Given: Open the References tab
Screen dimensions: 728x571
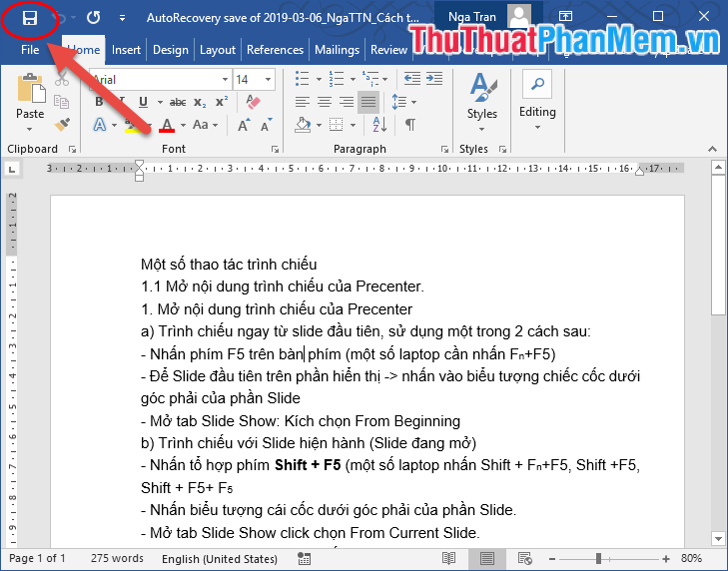Looking at the screenshot, I should pos(275,50).
